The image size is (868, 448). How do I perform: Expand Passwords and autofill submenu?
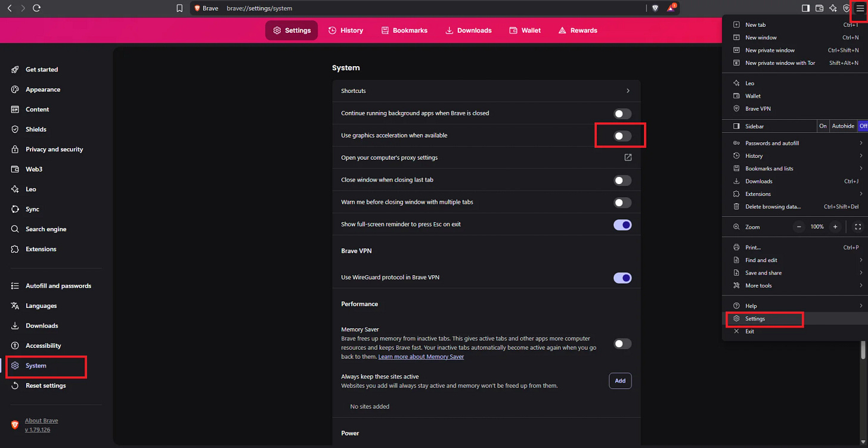point(773,142)
